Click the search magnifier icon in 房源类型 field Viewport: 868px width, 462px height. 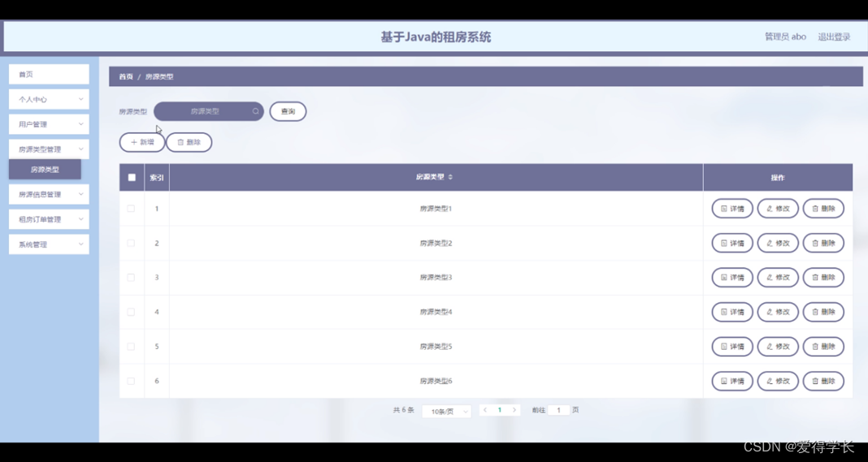(256, 111)
